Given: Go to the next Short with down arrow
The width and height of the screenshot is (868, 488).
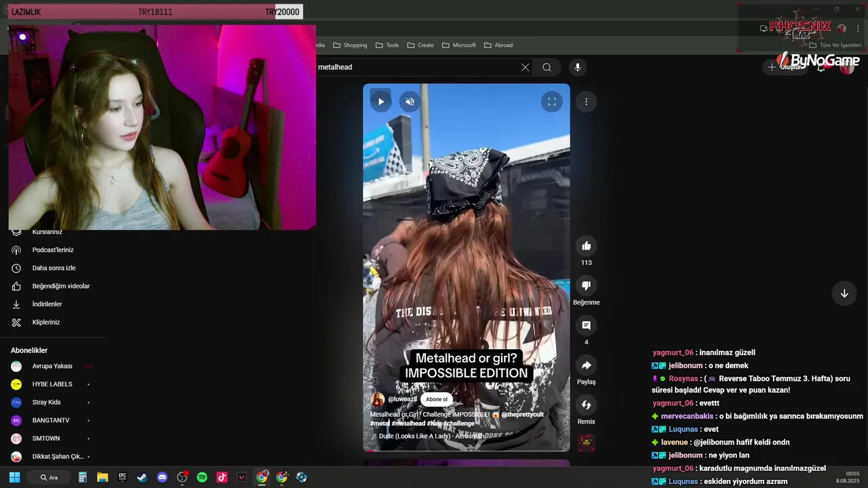Looking at the screenshot, I should pos(844,293).
